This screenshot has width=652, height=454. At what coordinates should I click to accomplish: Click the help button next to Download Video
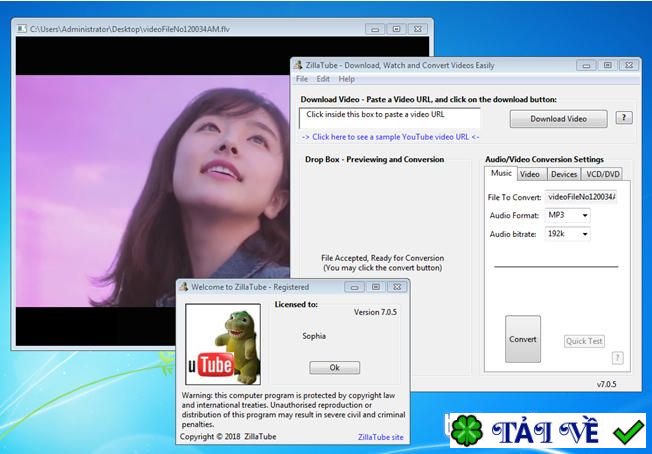(624, 118)
